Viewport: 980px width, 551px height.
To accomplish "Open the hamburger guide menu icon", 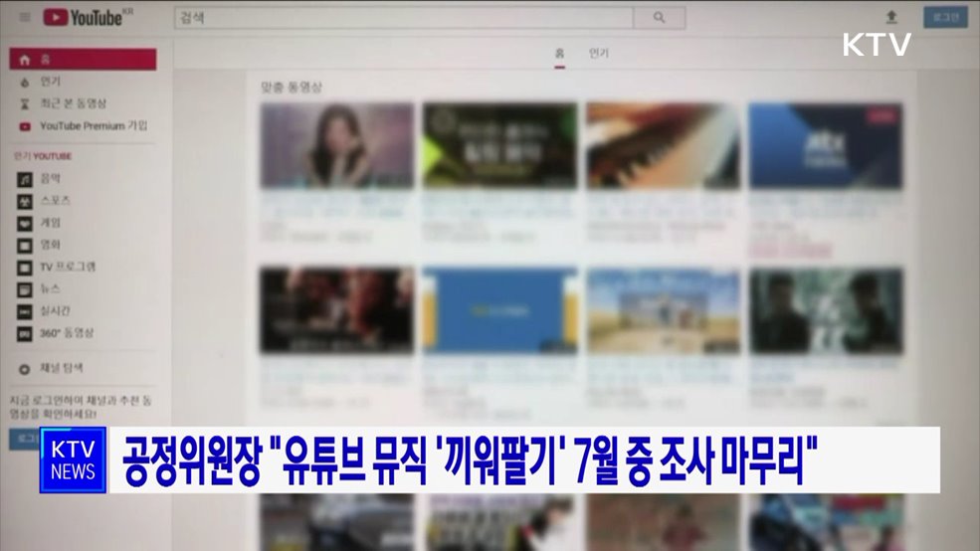I will tap(25, 18).
